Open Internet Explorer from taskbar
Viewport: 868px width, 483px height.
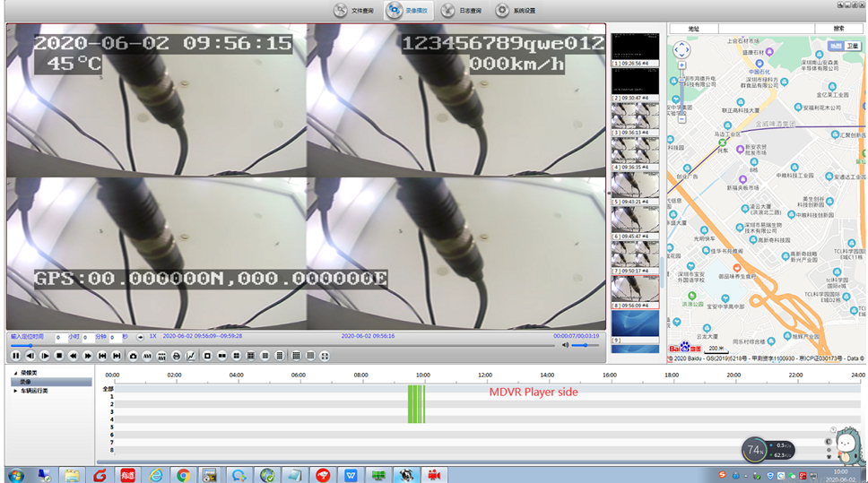point(155,475)
